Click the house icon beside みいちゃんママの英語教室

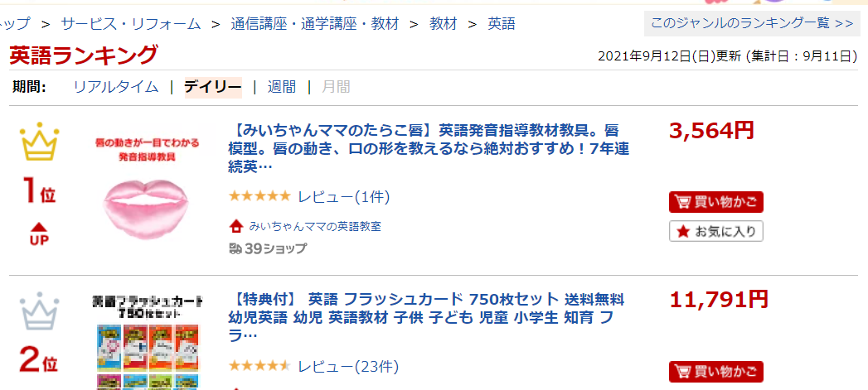[x=236, y=225]
